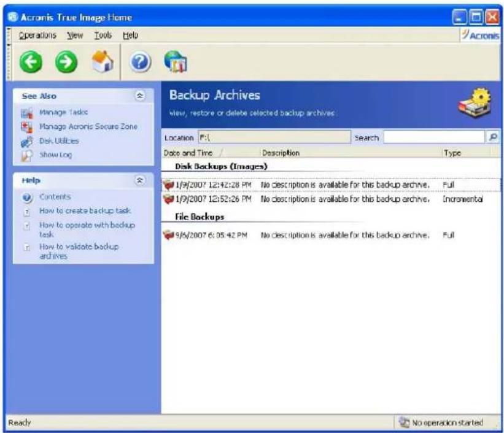
Task: Click the search magnifier button
Action: (x=492, y=137)
